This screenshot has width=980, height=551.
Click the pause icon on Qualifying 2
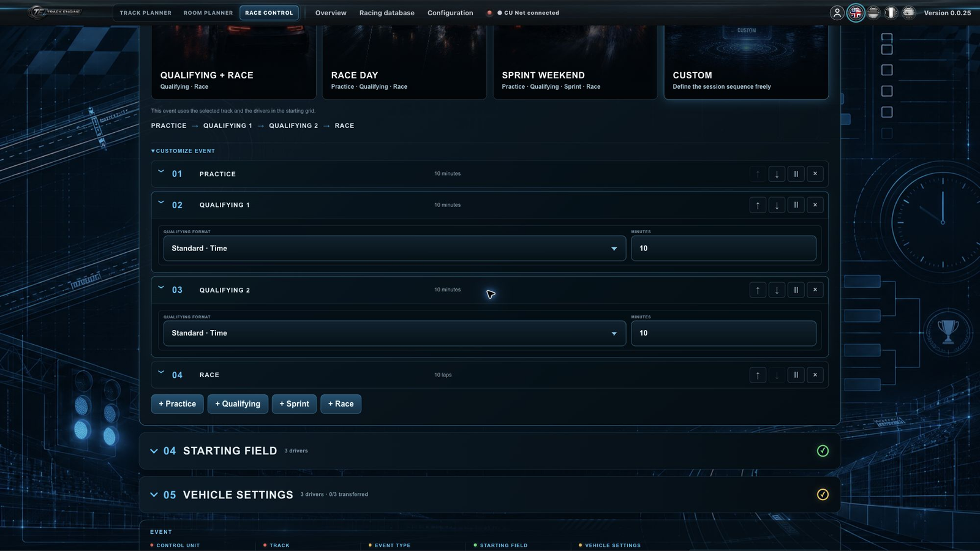(x=796, y=290)
